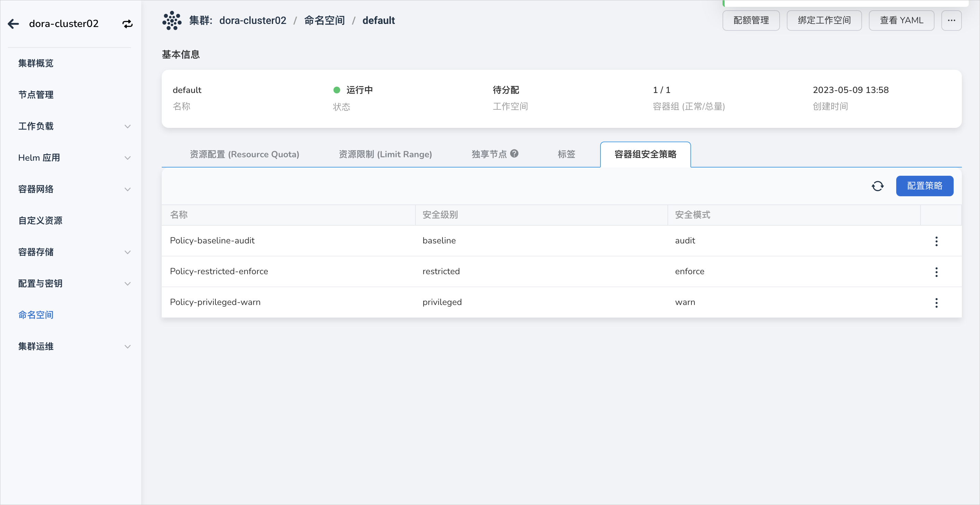Open 节点管理 in the sidebar
Viewport: 980px width, 505px height.
coord(36,95)
